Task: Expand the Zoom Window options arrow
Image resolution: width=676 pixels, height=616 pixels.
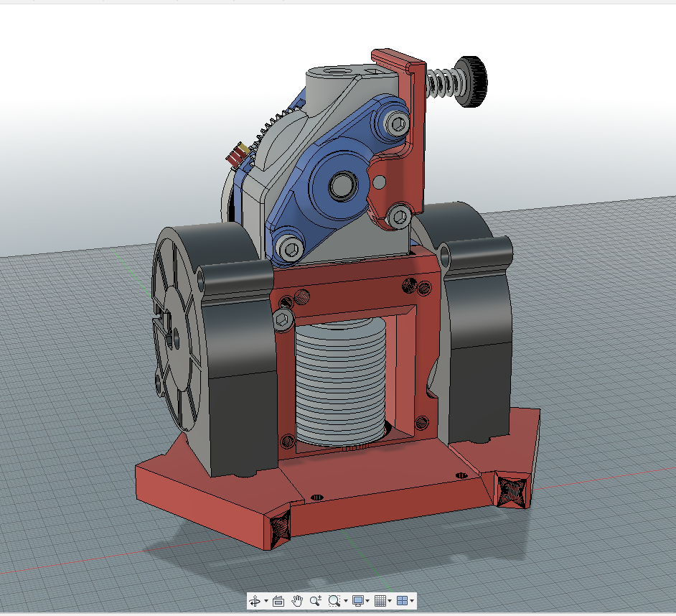Action: [346, 600]
